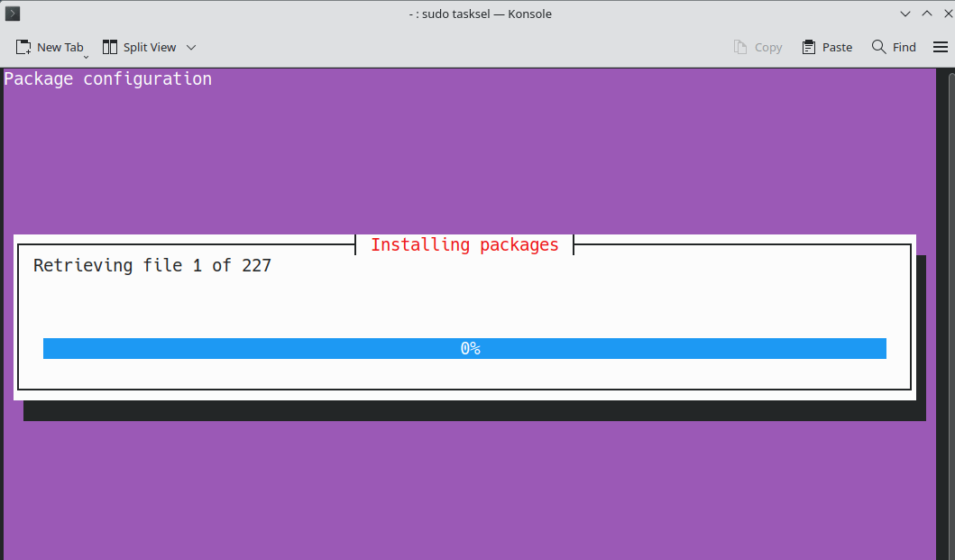
Task: Click the Konsole terminal icon in title bar
Action: (13, 14)
